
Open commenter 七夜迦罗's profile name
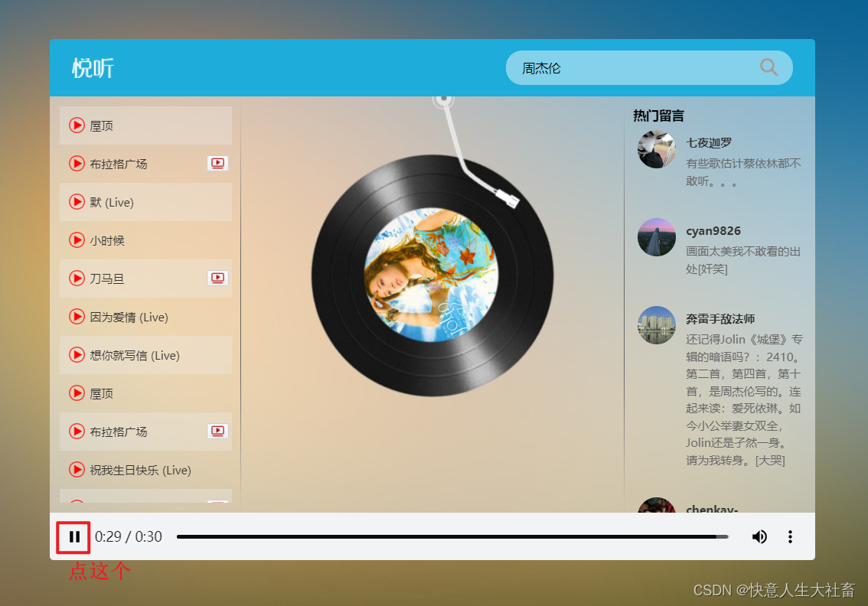[708, 142]
